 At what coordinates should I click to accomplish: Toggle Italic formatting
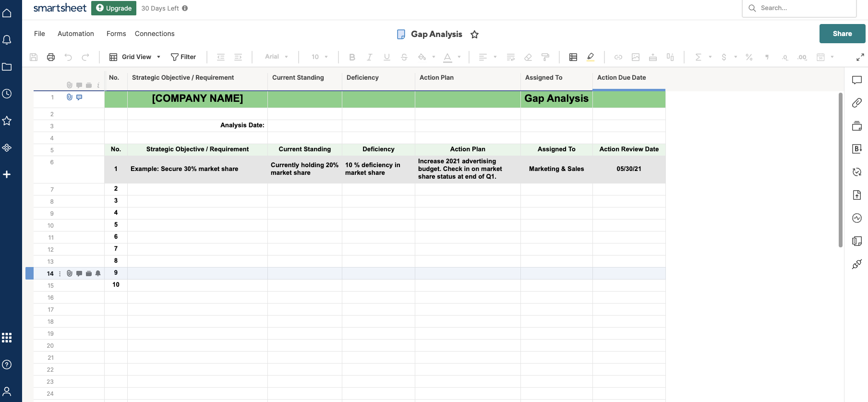[369, 57]
